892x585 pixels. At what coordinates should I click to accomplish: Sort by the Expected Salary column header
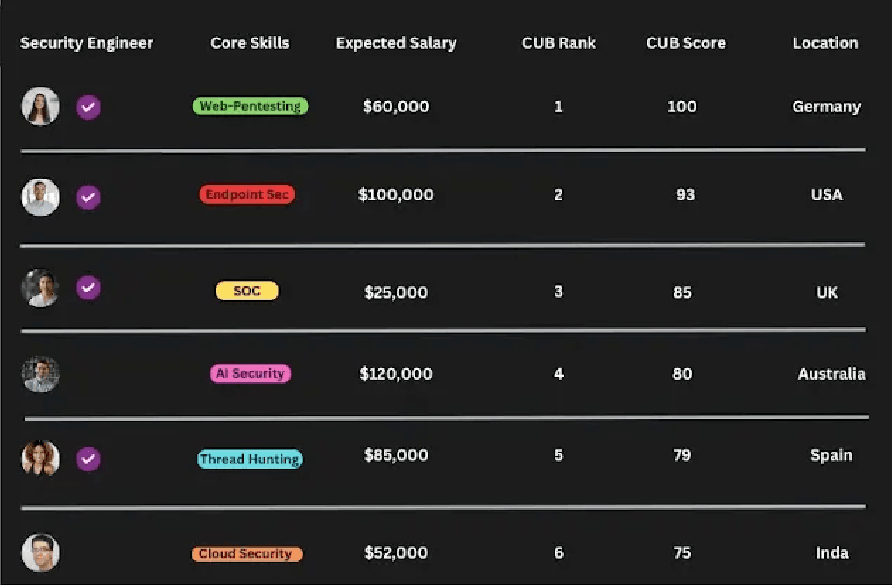tap(396, 43)
